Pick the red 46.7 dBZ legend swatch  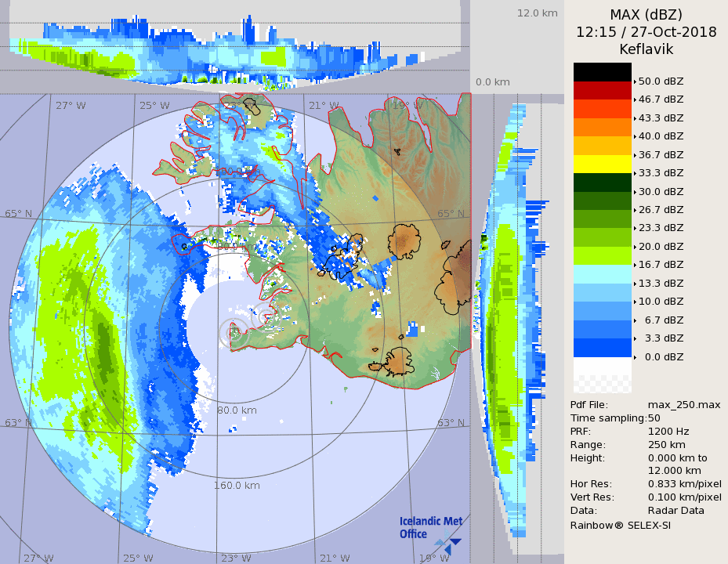602,90
